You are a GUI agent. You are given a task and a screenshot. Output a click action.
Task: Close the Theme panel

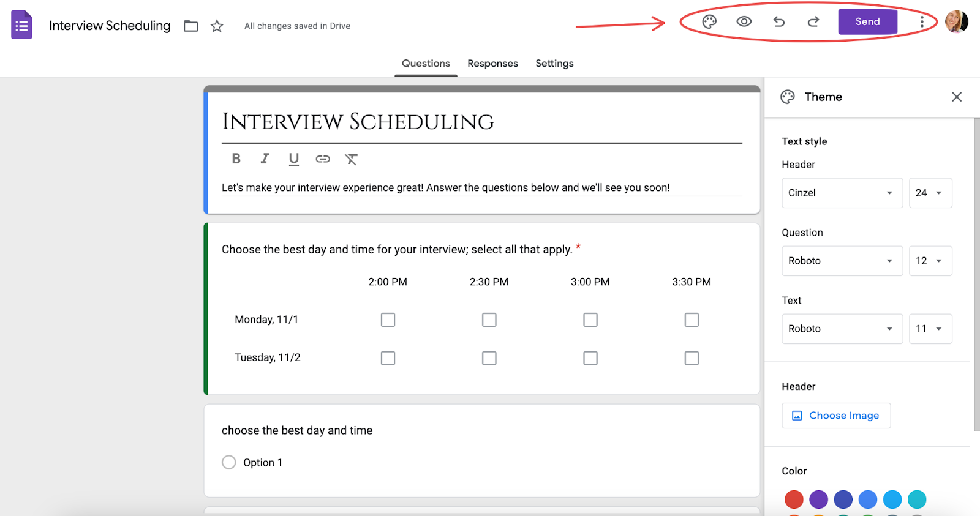tap(957, 97)
